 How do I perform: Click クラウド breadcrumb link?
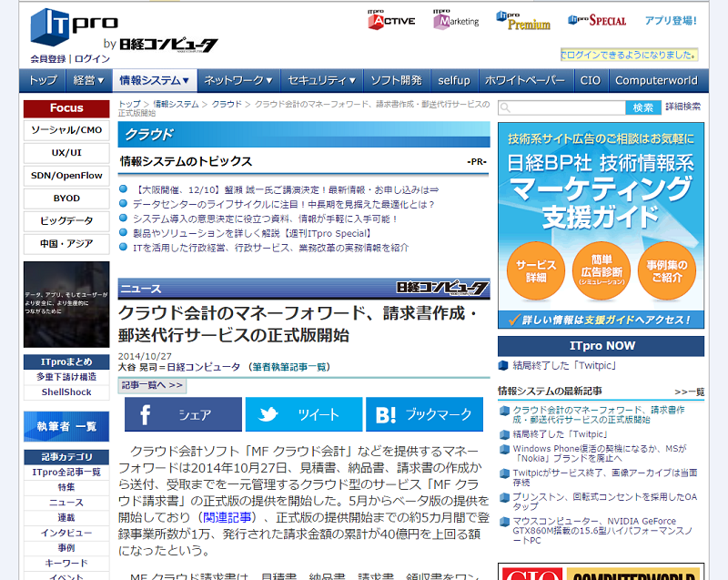pyautogui.click(x=227, y=104)
